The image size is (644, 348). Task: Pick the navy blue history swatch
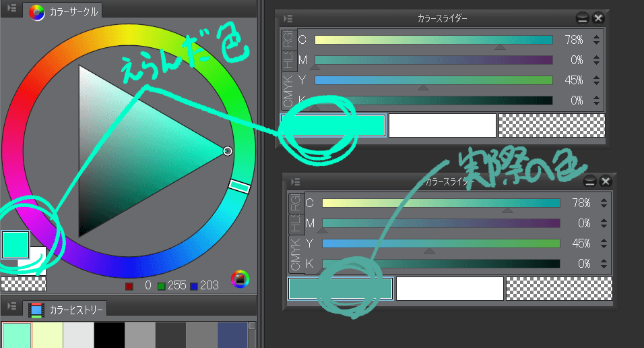(x=232, y=335)
